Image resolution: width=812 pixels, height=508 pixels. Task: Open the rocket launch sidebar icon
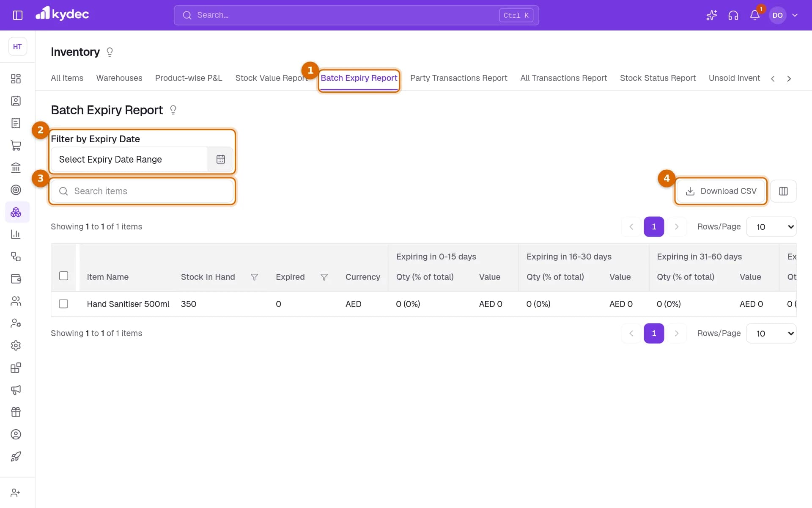(16, 456)
